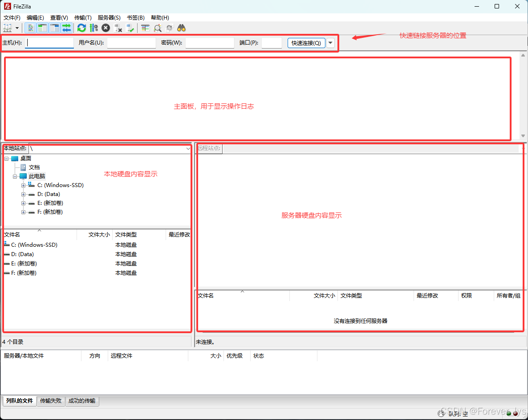Viewport: 528px width, 420px height.
Task: Click the 优先级 queue column header
Action: point(237,356)
